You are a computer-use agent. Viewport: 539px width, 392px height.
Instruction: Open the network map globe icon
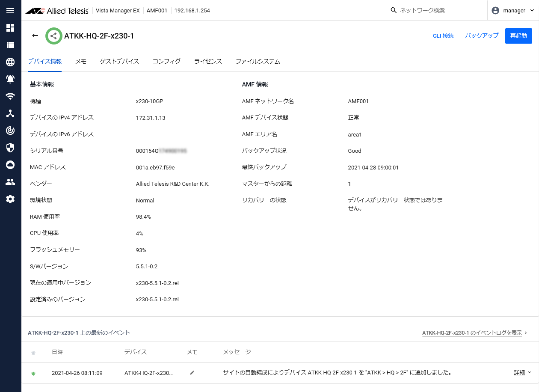(x=10, y=62)
